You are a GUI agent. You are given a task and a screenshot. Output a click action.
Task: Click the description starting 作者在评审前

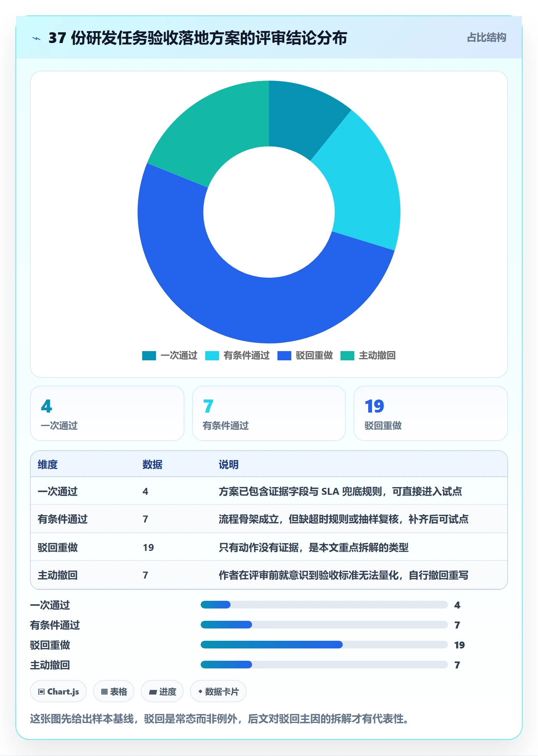344,575
